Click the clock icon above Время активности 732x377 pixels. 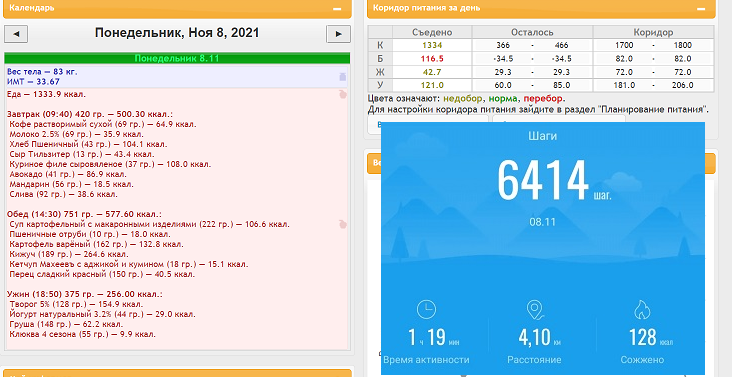[426, 310]
